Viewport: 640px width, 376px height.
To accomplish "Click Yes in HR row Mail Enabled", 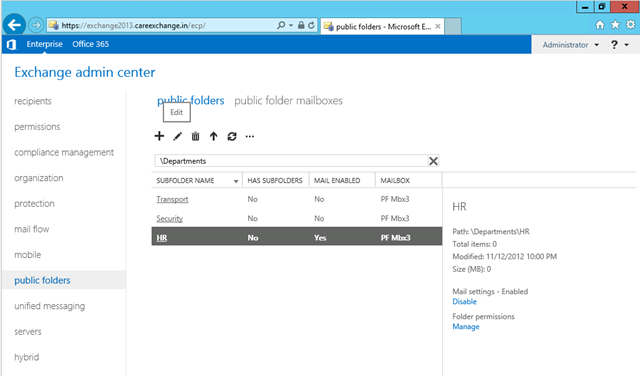I will click(320, 238).
